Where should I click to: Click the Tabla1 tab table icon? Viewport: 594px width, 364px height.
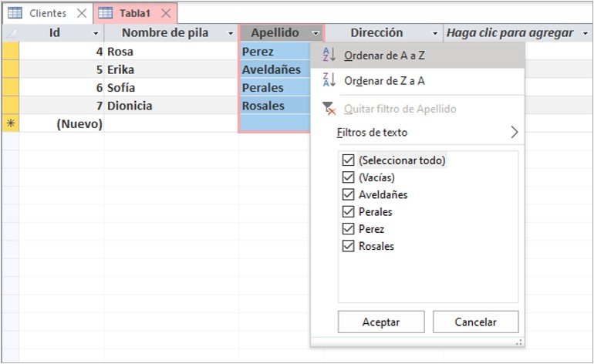(106, 13)
